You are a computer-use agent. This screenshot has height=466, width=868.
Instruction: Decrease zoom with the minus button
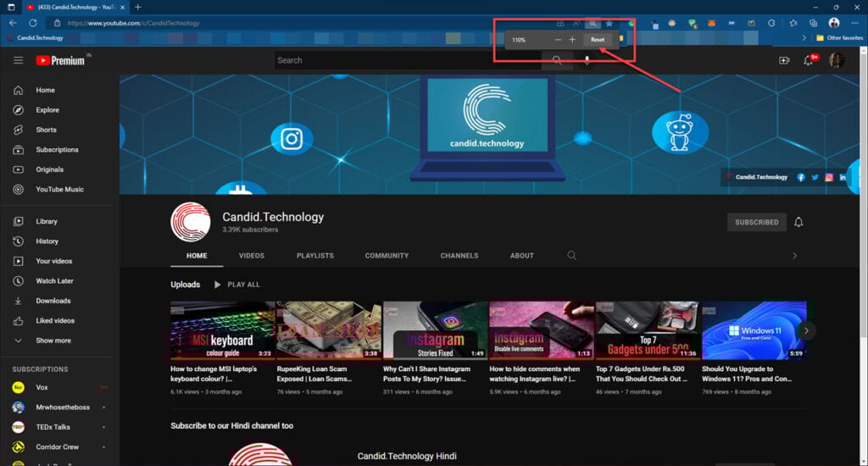click(x=558, y=40)
